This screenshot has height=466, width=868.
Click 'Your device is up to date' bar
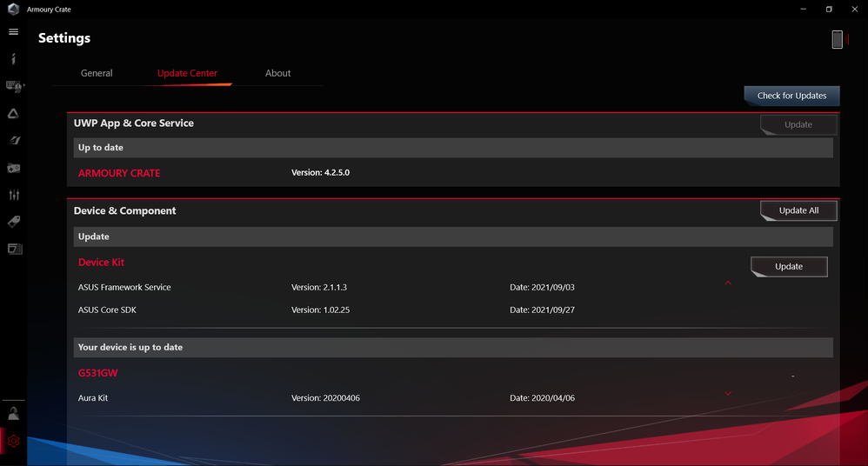coord(453,348)
